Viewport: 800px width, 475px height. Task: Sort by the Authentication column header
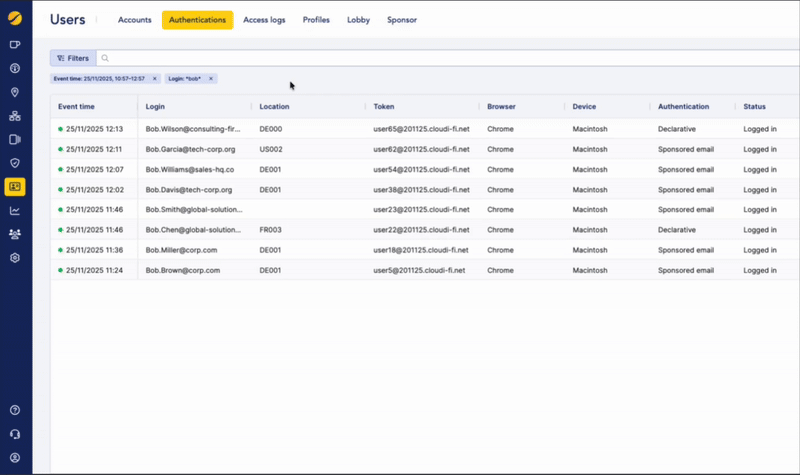coord(684,107)
